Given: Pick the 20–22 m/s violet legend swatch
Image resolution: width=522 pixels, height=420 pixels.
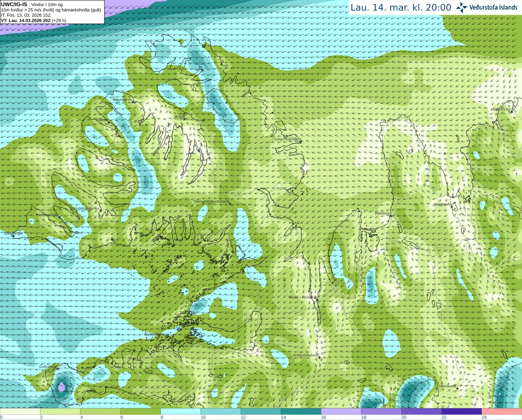Looking at the screenshot, I should tap(422, 411).
